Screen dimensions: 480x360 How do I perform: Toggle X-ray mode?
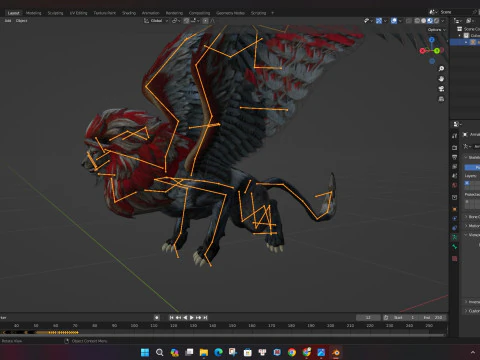click(x=409, y=21)
